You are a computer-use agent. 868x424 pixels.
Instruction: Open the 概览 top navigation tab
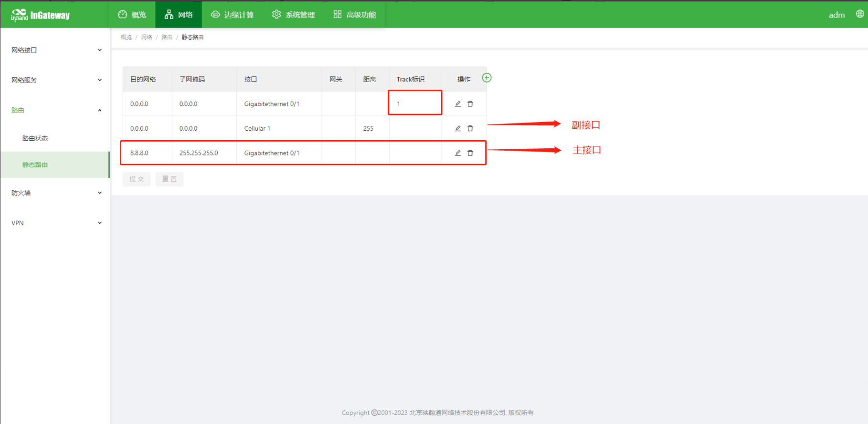[132, 15]
